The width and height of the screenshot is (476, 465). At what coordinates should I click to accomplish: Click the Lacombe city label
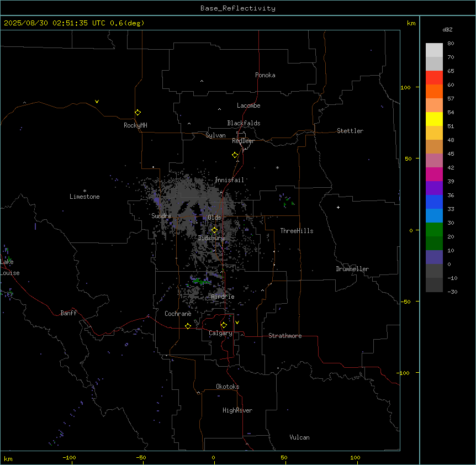(248, 105)
